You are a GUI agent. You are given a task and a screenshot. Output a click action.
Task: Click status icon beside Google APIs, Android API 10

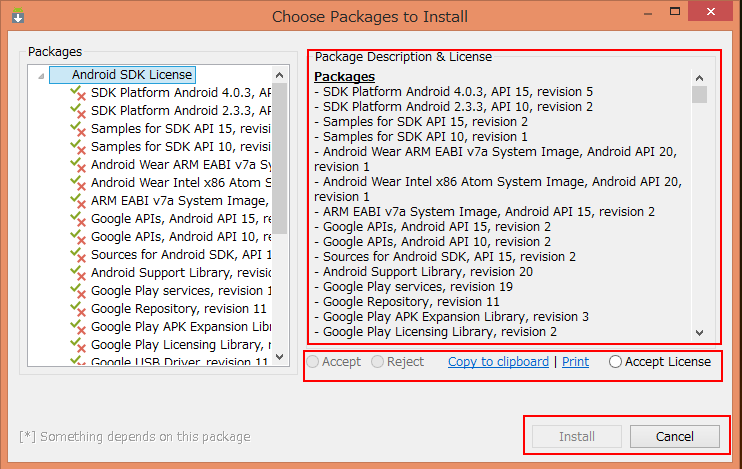click(78, 237)
